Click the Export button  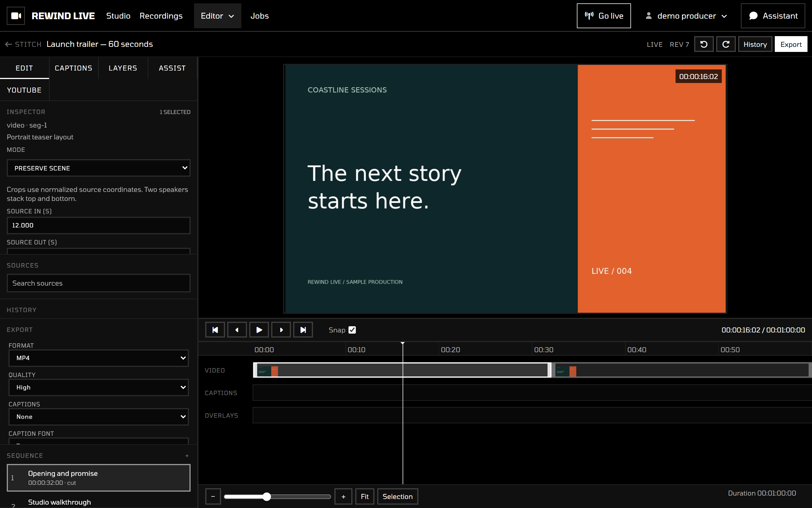(x=791, y=44)
